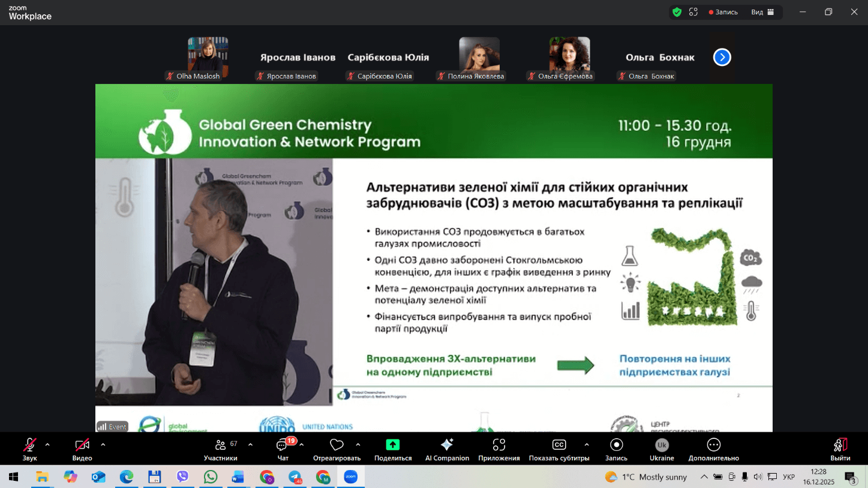
Task: Expand audio options arrow next to Звук
Action: point(47,445)
